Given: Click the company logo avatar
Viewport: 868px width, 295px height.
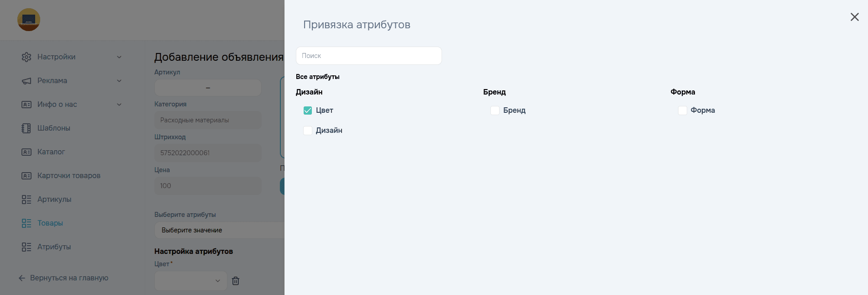Looking at the screenshot, I should [28, 20].
